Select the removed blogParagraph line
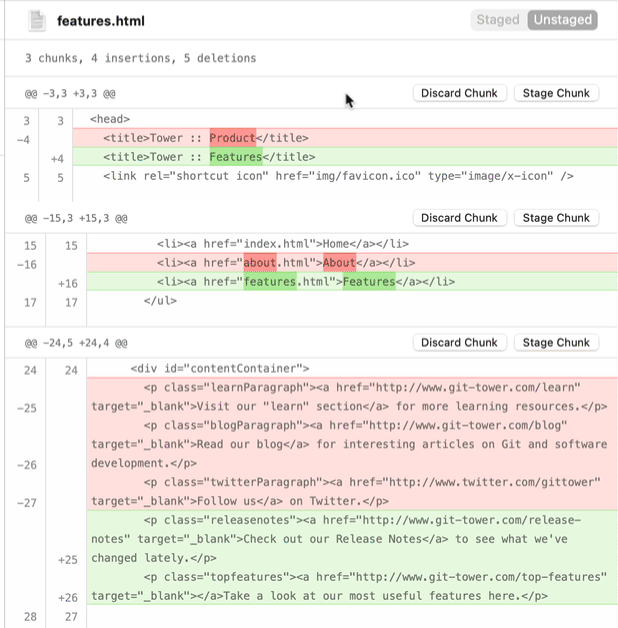This screenshot has height=628, width=618. tap(348, 444)
